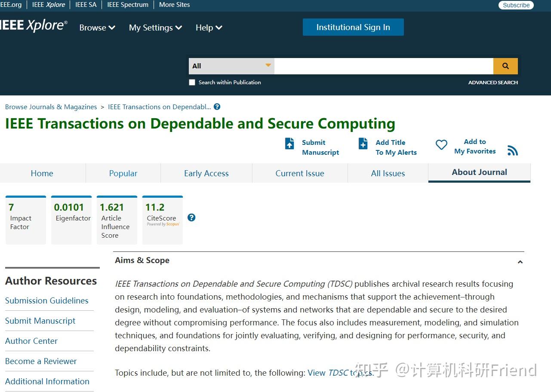
Task: Run a search with the magnifying glass icon
Action: [505, 66]
